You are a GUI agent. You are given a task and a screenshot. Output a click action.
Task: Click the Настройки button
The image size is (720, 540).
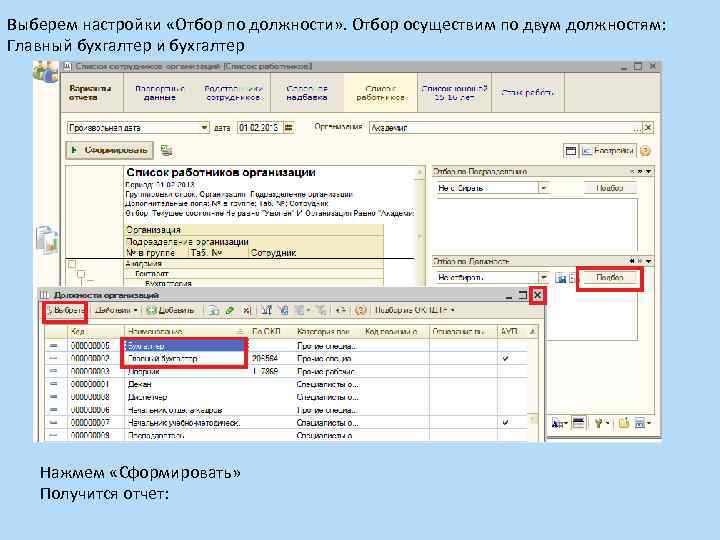point(608,151)
